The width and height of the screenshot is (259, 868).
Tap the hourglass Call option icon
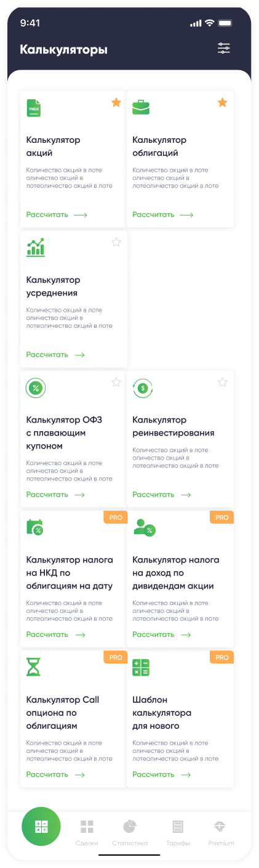pyautogui.click(x=33, y=667)
